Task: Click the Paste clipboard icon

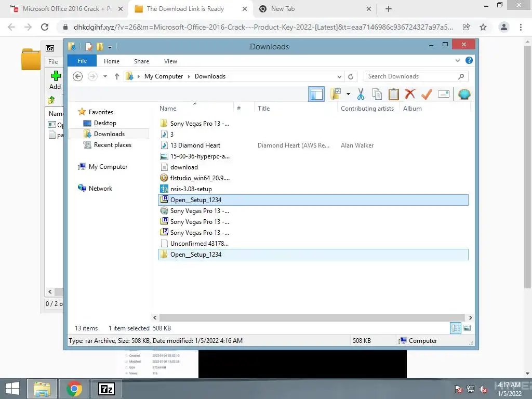Action: [x=394, y=94]
